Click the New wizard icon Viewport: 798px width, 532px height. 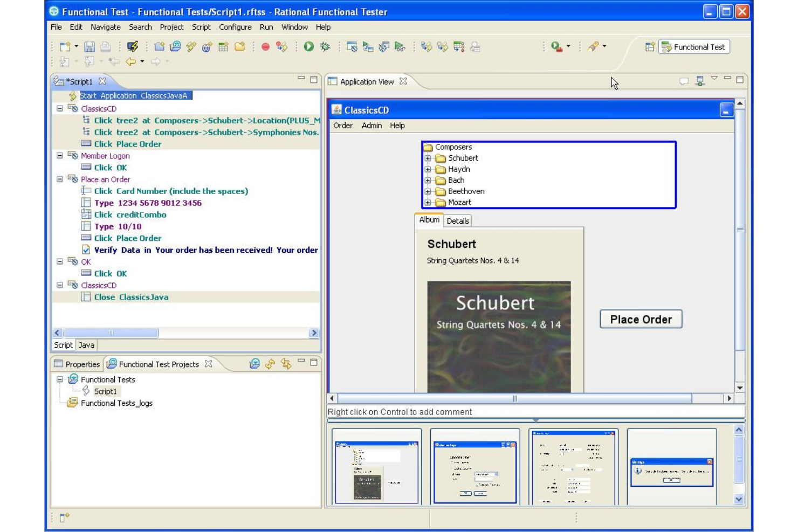tap(65, 47)
